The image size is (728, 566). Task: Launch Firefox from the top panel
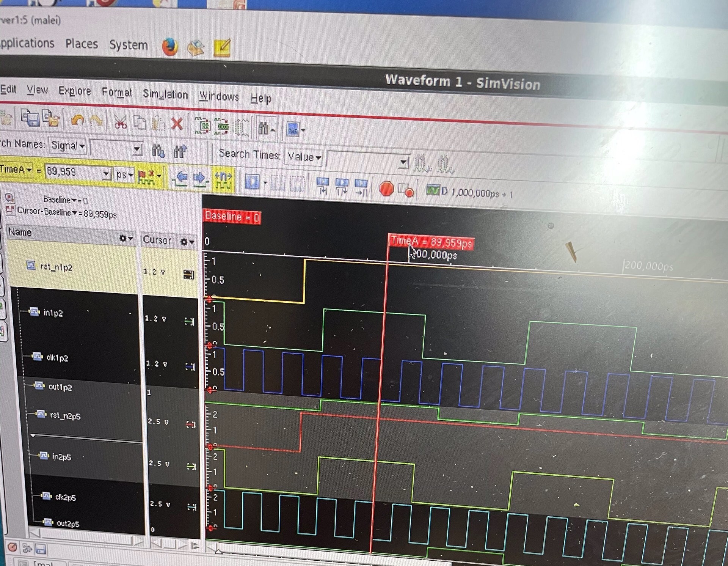pyautogui.click(x=170, y=47)
